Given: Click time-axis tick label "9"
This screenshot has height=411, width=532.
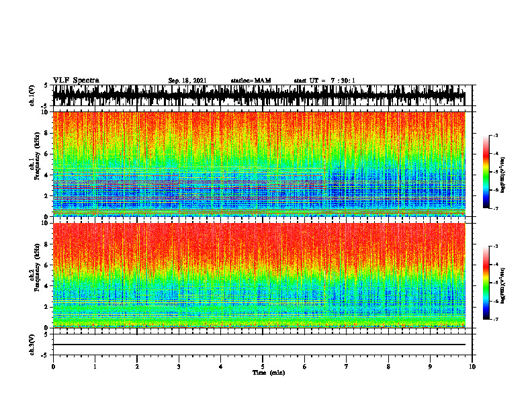Looking at the screenshot, I should [x=430, y=367].
